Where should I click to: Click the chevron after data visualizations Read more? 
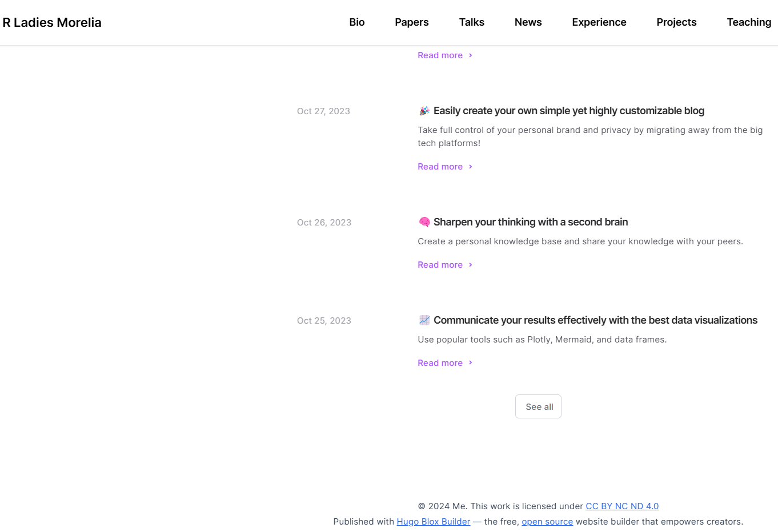[x=471, y=363]
